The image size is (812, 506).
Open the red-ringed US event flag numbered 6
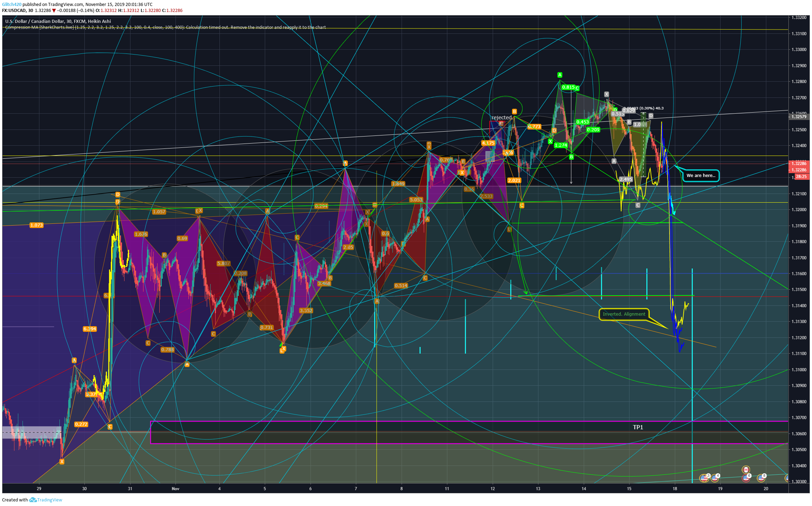746,478
